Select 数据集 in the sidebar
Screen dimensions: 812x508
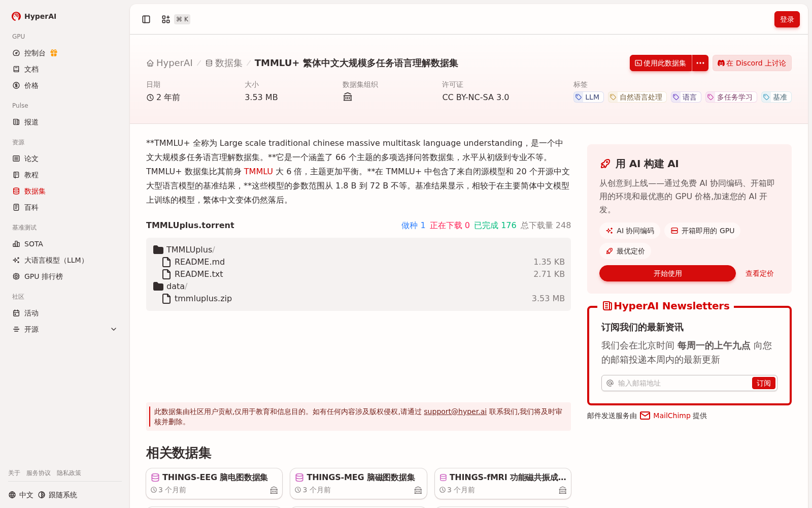pyautogui.click(x=35, y=191)
